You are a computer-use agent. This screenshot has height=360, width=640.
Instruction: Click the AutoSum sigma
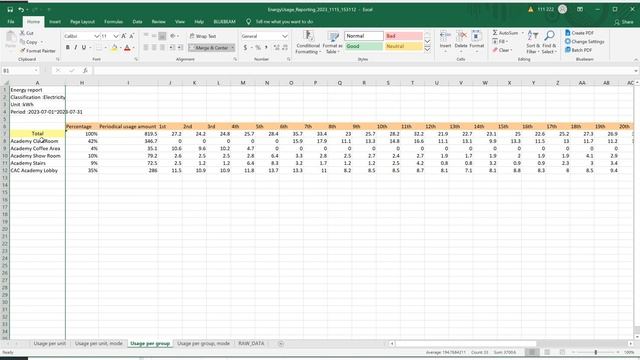click(x=505, y=33)
